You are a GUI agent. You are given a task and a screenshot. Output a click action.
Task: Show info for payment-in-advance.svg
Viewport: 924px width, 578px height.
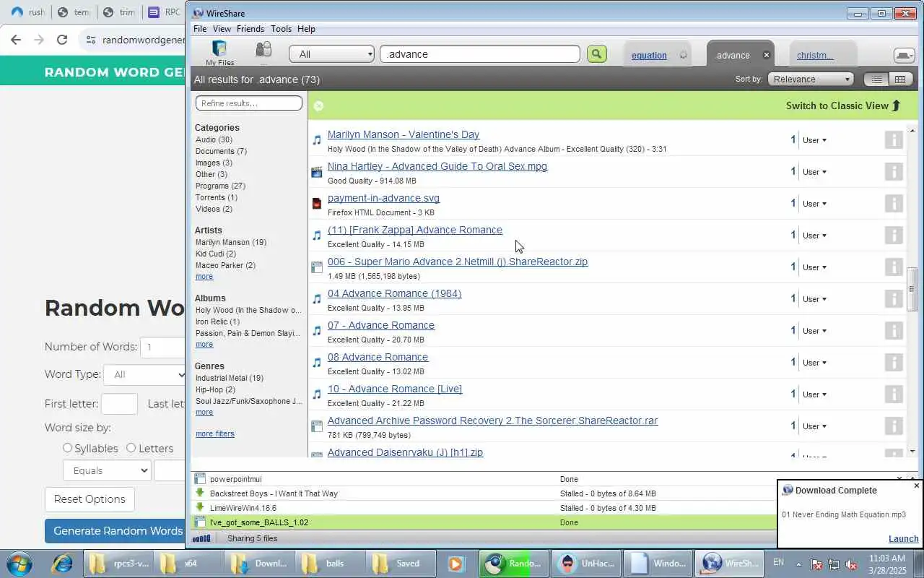tap(894, 204)
